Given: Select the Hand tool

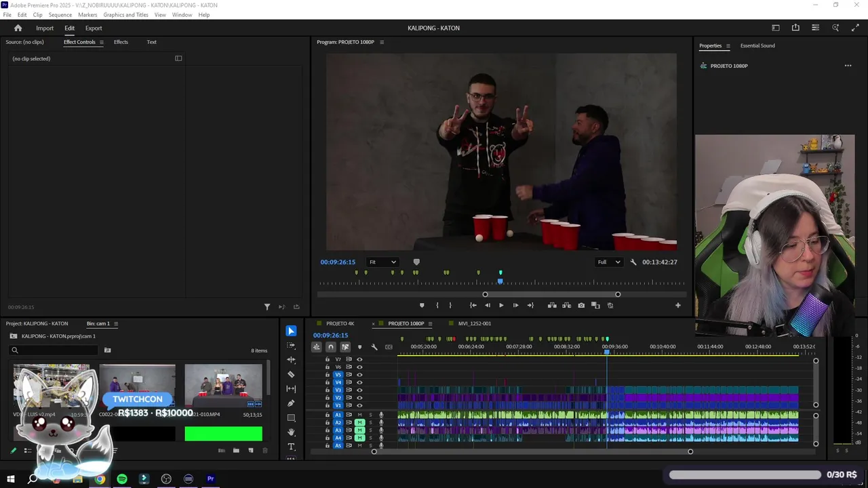Looking at the screenshot, I should [x=291, y=432].
